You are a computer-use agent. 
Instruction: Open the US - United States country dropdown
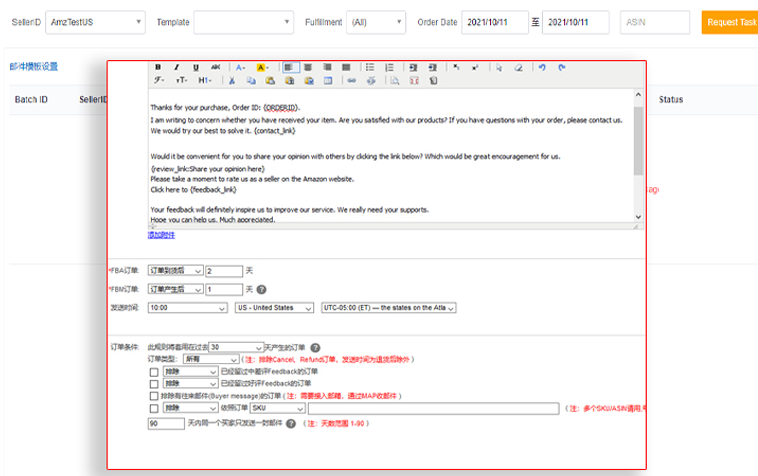point(275,308)
